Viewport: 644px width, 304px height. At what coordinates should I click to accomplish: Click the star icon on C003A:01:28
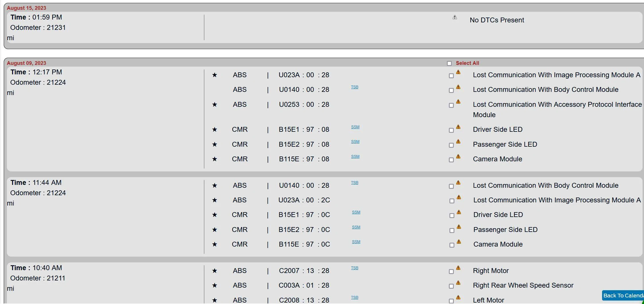point(214,285)
